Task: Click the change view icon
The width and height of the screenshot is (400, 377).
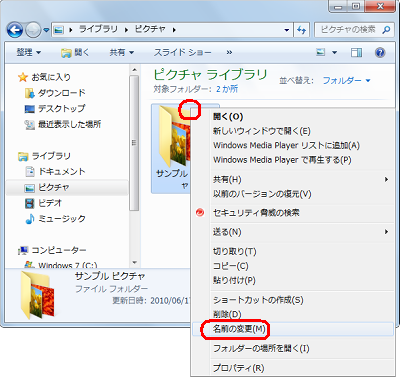Action: [x=321, y=52]
